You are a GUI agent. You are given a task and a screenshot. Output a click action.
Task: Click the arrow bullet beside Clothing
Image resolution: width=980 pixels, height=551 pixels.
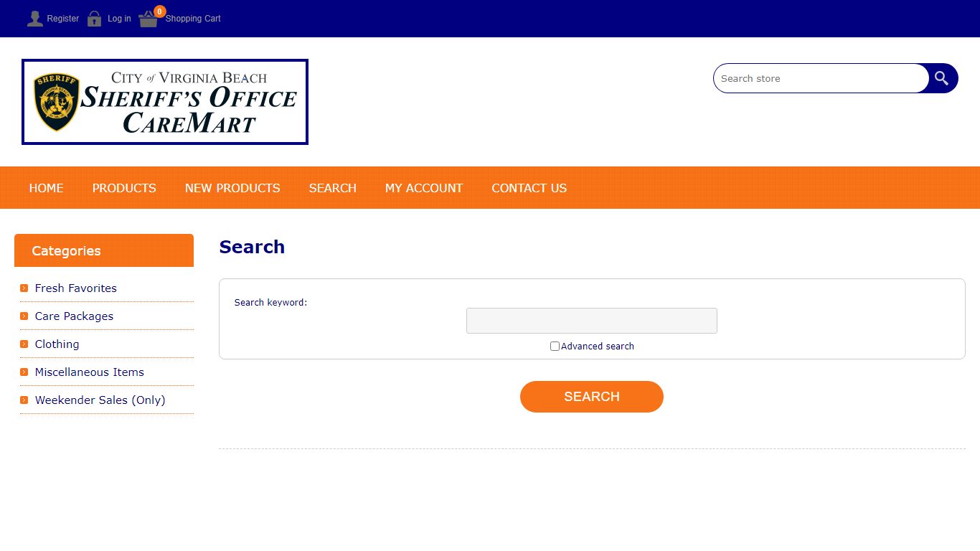(x=24, y=344)
